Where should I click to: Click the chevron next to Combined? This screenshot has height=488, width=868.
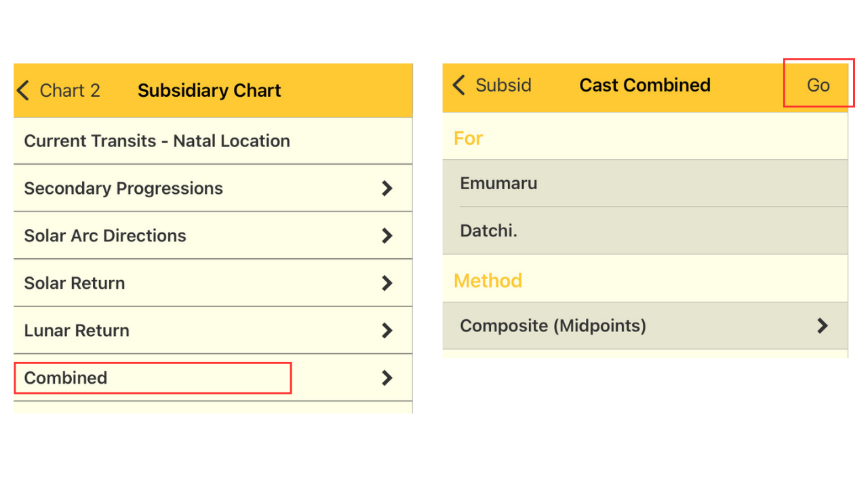coord(387,378)
